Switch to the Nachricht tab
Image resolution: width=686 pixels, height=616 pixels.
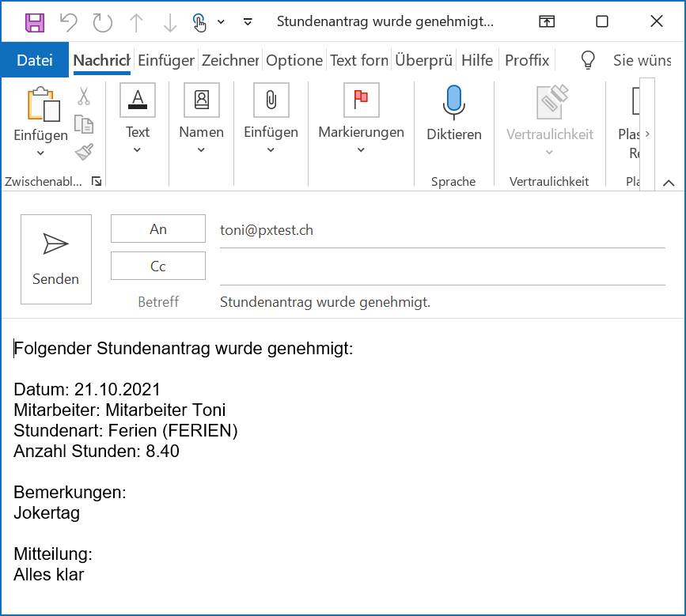tap(101, 60)
